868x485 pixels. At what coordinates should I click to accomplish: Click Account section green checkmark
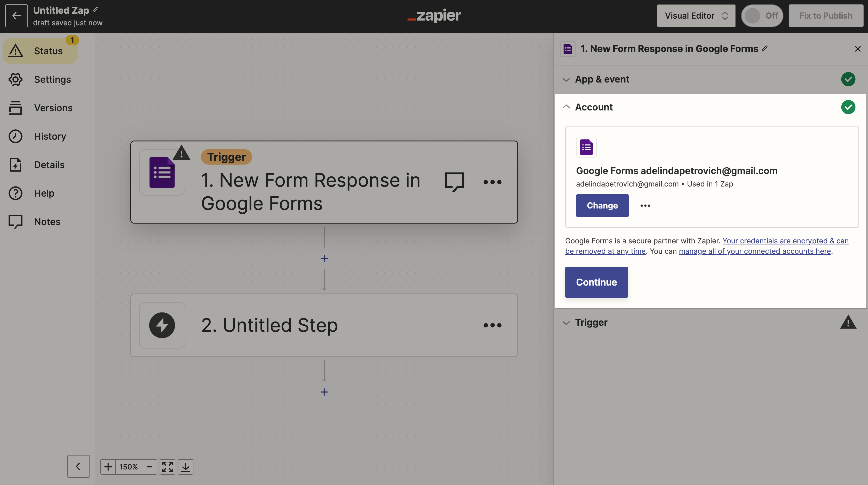pyautogui.click(x=848, y=107)
